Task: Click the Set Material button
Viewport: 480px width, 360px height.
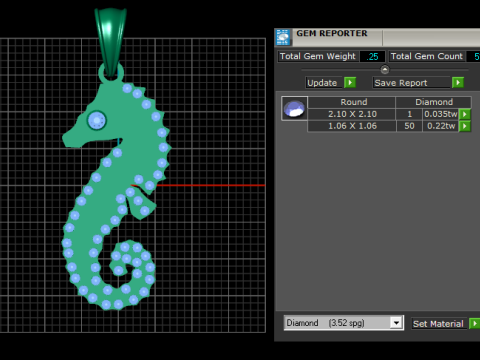Action: click(439, 324)
